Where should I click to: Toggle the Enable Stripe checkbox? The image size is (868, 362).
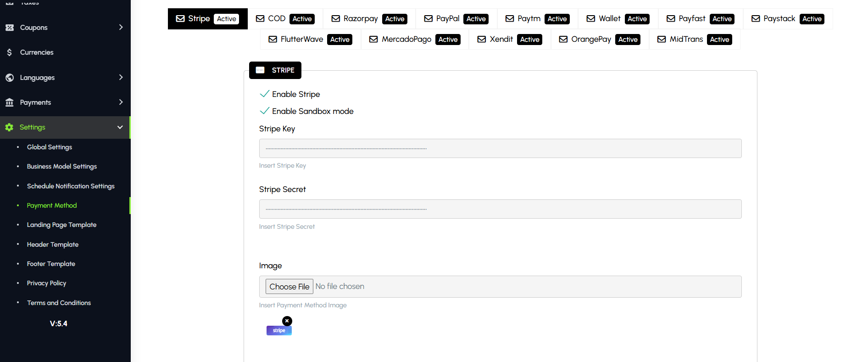click(x=265, y=94)
